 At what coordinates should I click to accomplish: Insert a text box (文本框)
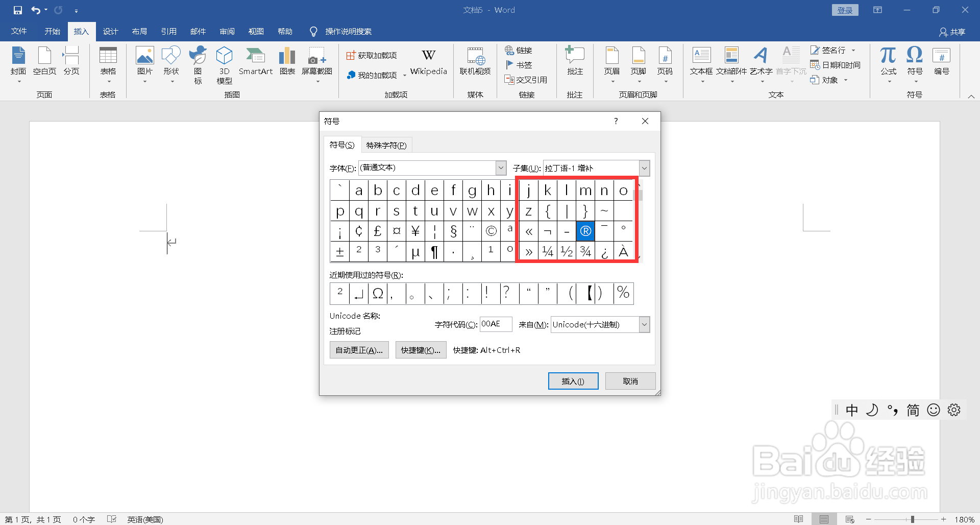[x=701, y=65]
